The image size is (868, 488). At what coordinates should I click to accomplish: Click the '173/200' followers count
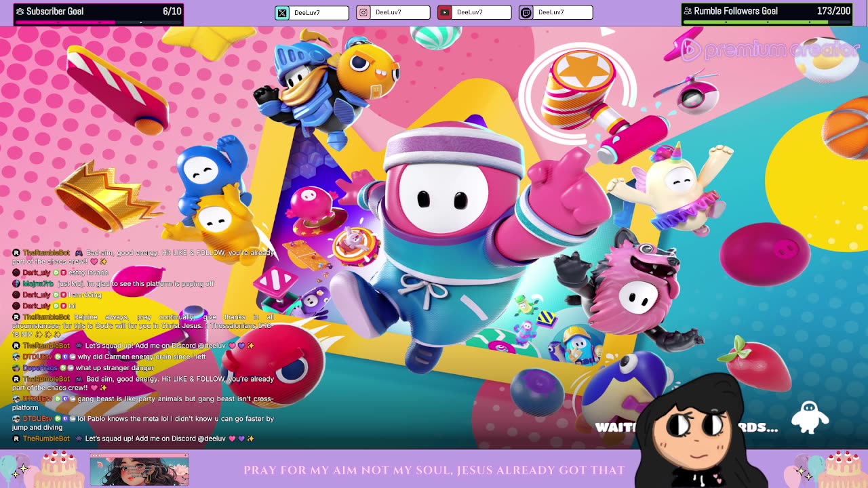point(833,12)
